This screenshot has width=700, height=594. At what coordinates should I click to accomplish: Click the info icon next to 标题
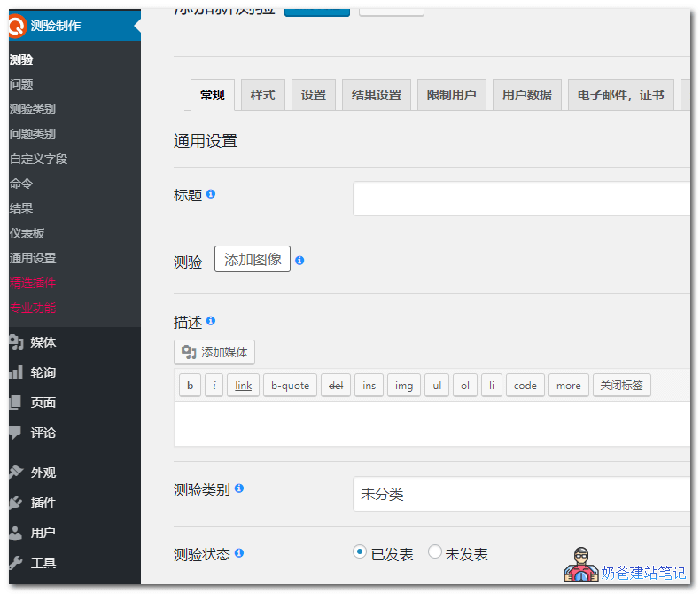(x=211, y=194)
